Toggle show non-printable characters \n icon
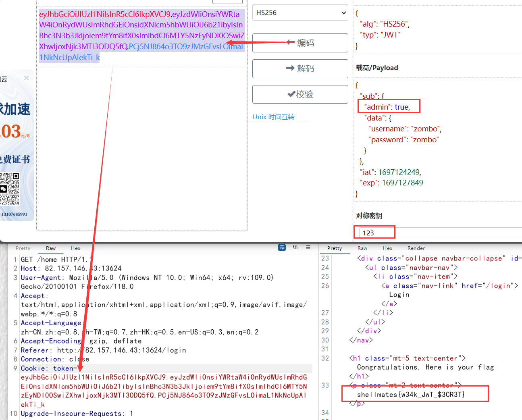522x420 pixels. point(295,247)
